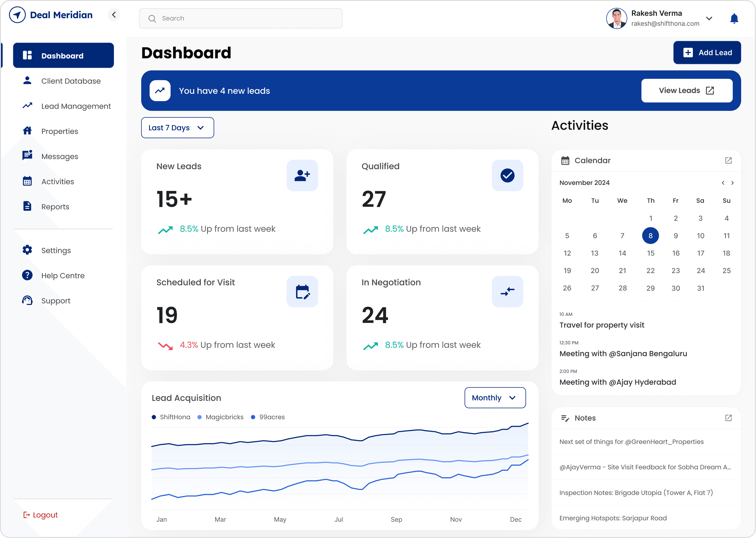Expand the Rakesh Verma profile menu
This screenshot has width=756, height=538.
709,19
